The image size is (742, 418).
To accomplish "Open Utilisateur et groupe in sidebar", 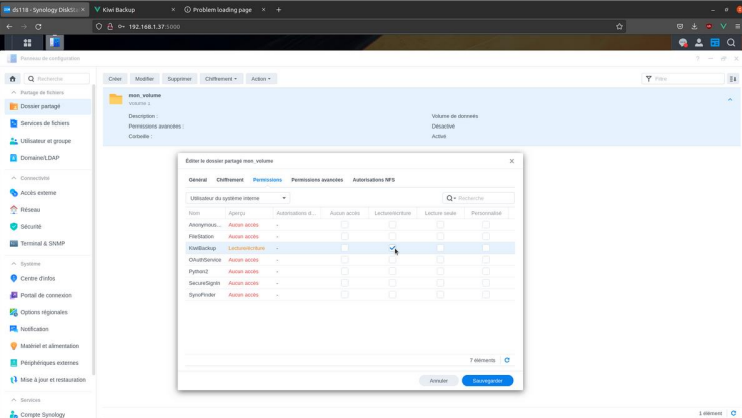I will point(47,141).
